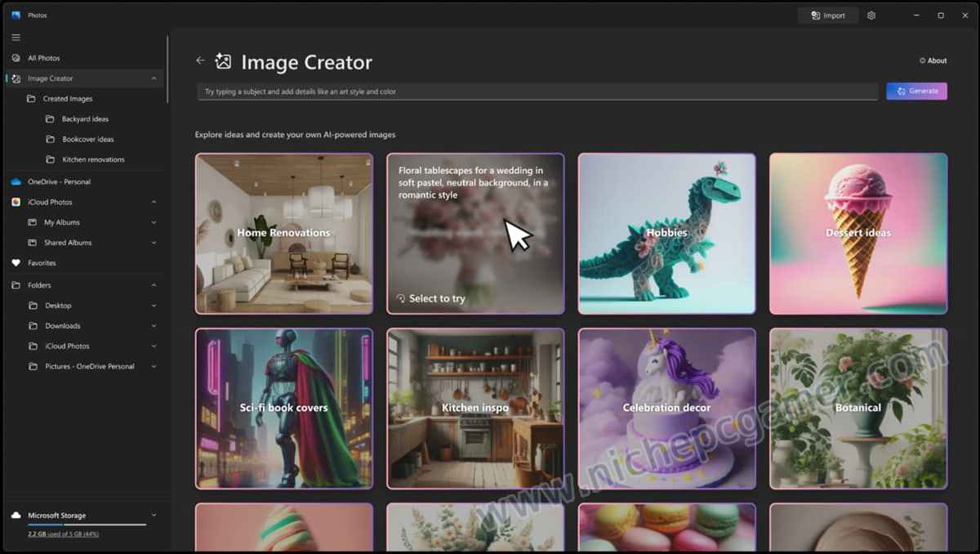Screen dimensions: 980x554
Task: Click the My Albums icon
Action: coord(33,222)
